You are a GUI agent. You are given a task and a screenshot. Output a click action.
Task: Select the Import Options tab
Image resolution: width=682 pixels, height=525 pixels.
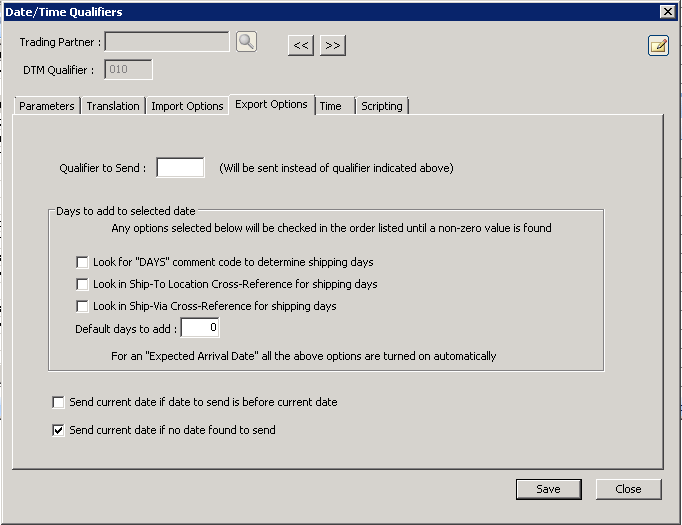[x=187, y=106]
